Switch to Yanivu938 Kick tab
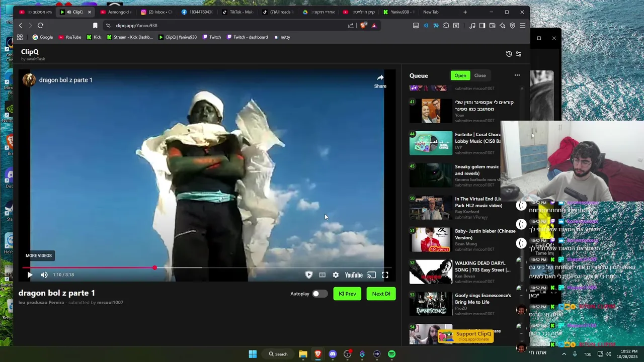This screenshot has width=644, height=362. 399,12
